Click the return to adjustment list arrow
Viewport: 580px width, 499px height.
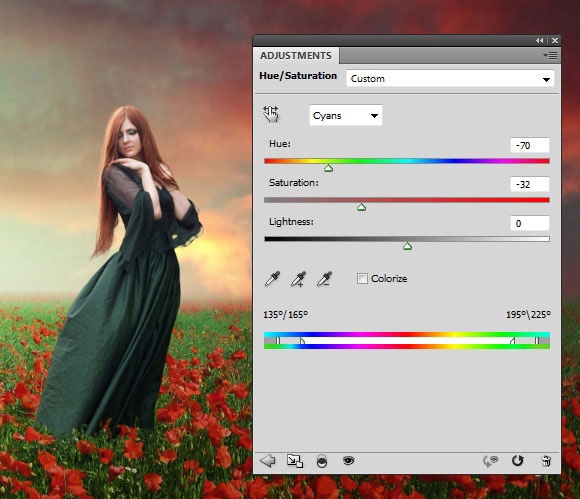point(267,461)
